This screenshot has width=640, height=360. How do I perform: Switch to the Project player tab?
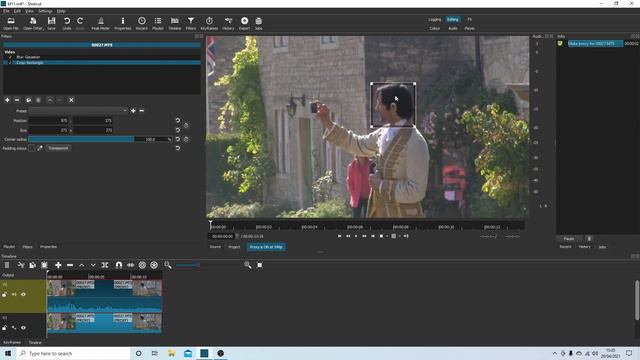pos(234,247)
